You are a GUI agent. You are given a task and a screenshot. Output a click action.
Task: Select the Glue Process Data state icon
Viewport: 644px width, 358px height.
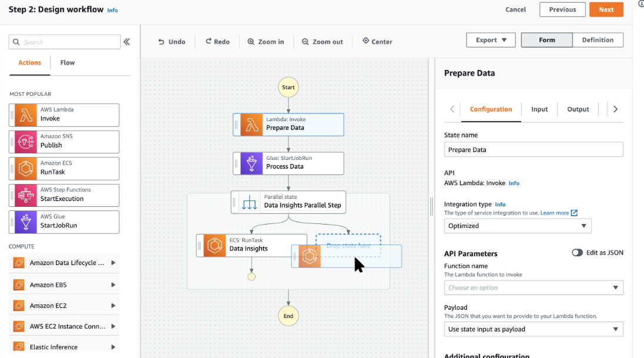click(x=251, y=163)
